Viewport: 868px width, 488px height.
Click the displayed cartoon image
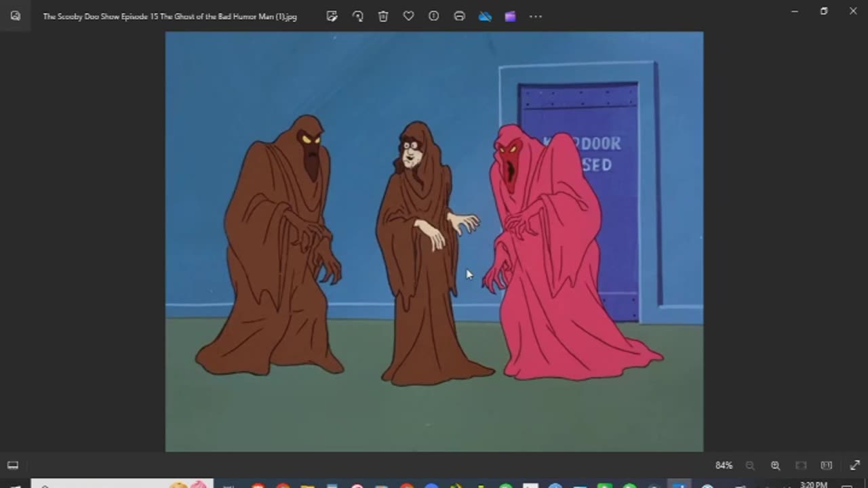point(434,241)
